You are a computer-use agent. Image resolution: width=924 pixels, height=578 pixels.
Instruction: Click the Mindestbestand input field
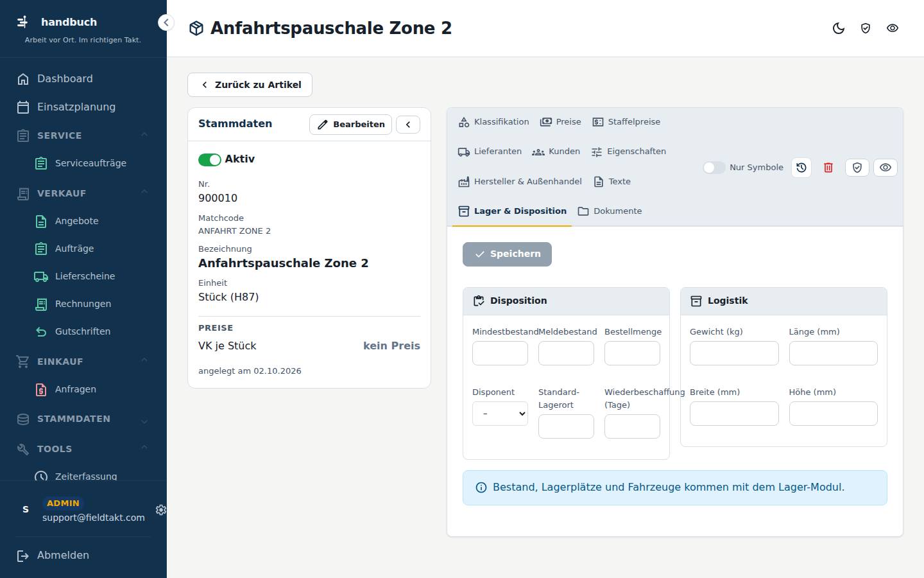(500, 353)
